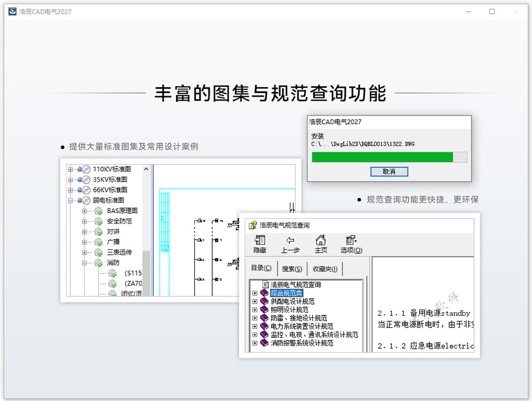Expand the BAS原理图 node

tap(84, 211)
